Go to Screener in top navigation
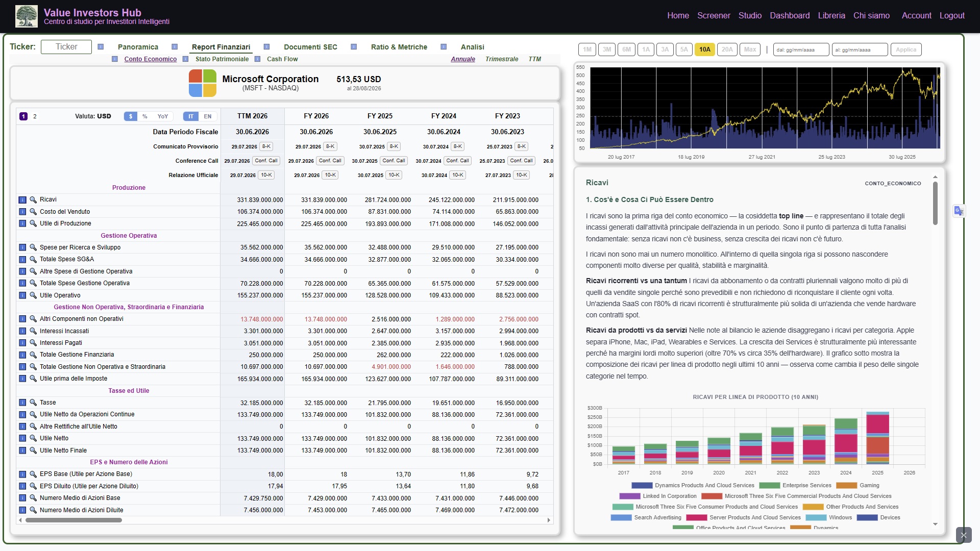The height and width of the screenshot is (551, 980). pyautogui.click(x=714, y=16)
